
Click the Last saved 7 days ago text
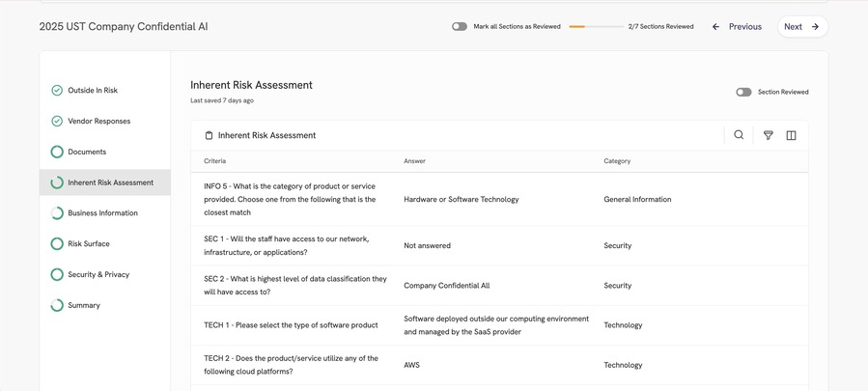(222, 100)
